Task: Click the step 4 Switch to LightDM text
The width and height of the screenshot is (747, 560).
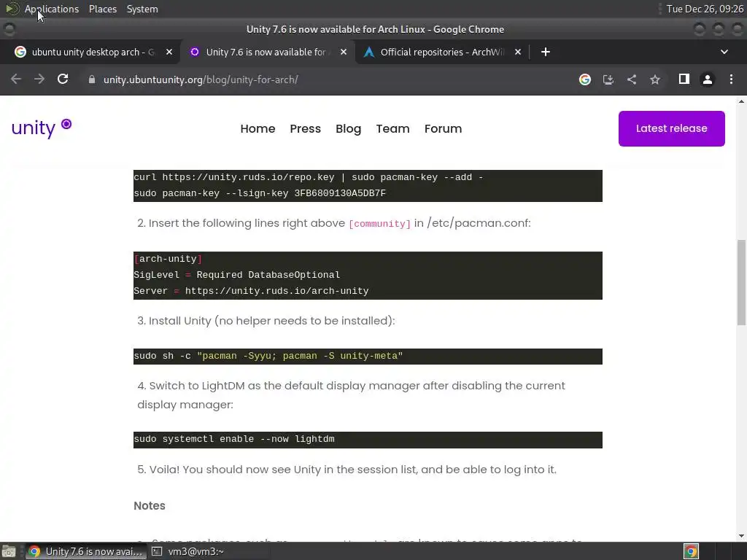Action: (351, 395)
